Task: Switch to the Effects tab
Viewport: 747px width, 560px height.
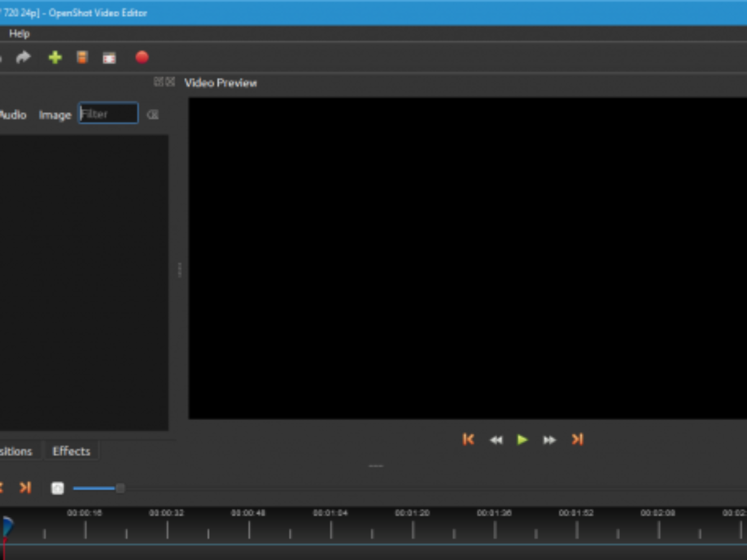Action: click(x=71, y=451)
